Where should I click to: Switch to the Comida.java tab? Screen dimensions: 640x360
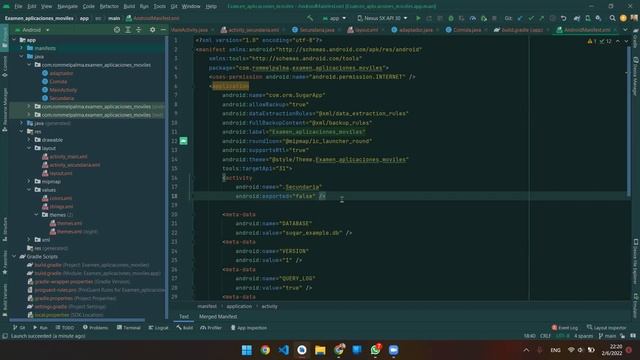465,30
